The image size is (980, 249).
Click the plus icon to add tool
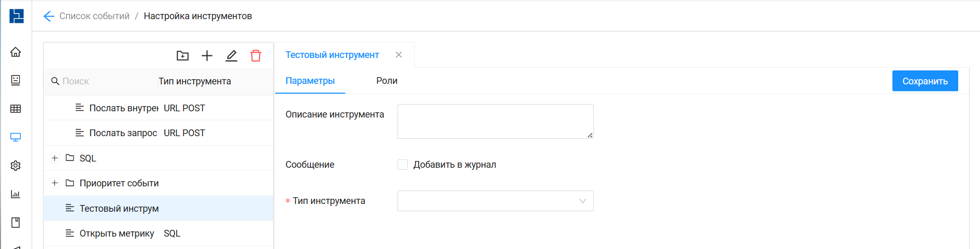coord(207,56)
